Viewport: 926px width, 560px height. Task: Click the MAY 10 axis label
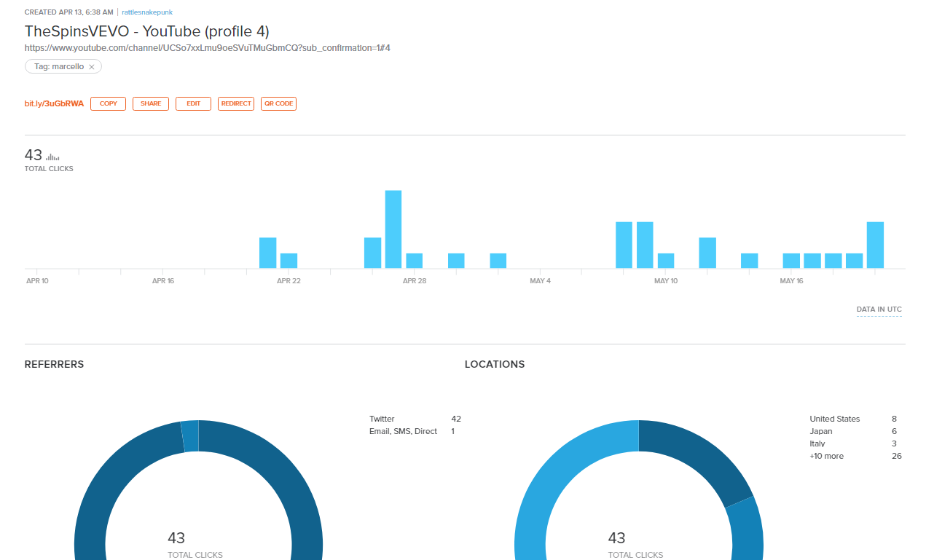[x=666, y=281]
